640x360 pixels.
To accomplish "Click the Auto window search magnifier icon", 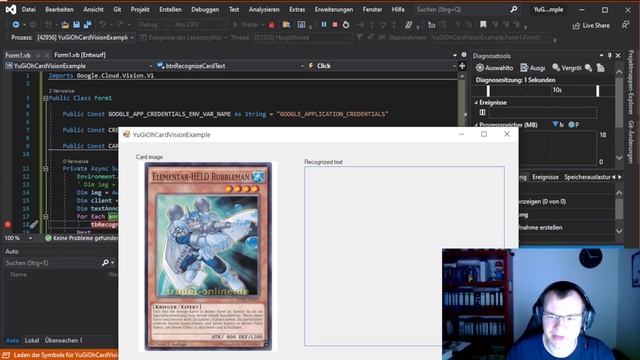I will [x=105, y=263].
